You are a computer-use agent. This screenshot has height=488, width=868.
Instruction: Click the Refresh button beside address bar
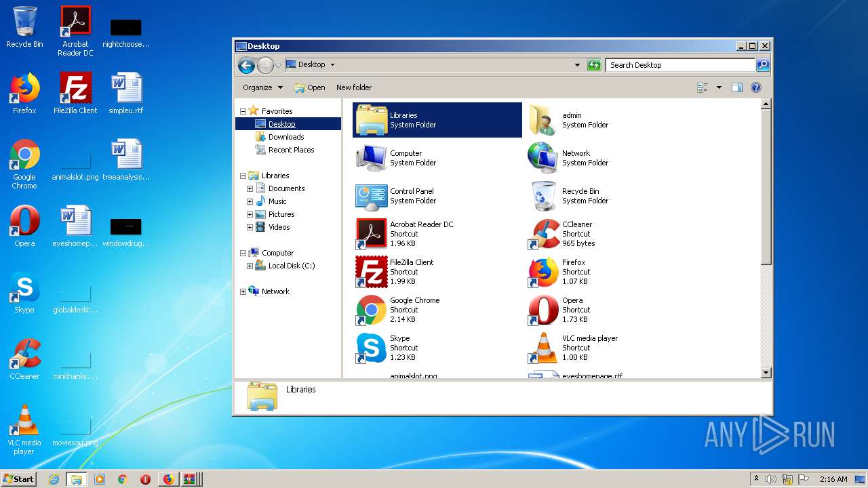(x=594, y=65)
